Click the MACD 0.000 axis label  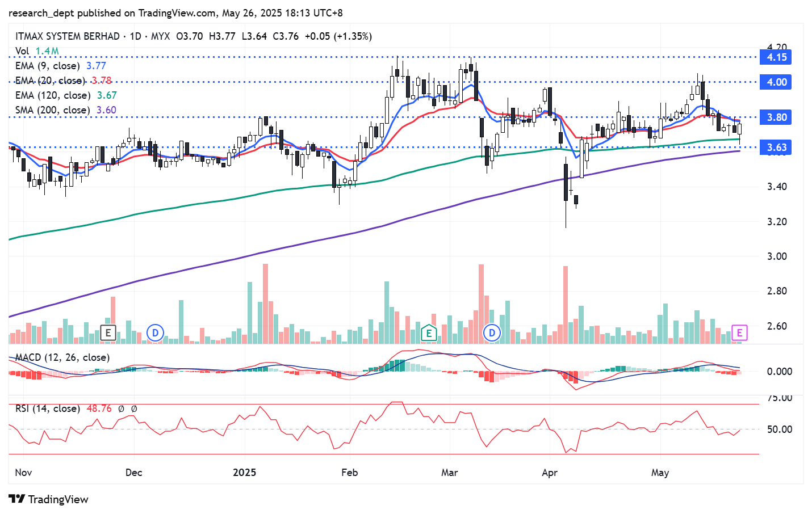(780, 372)
